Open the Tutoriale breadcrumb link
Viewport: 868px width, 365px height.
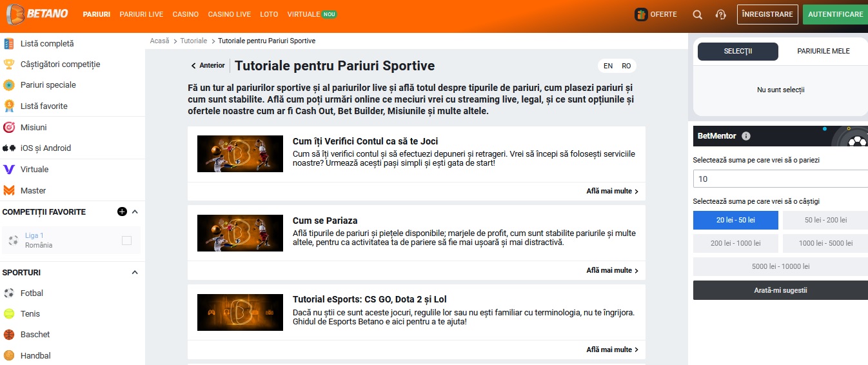tap(193, 41)
